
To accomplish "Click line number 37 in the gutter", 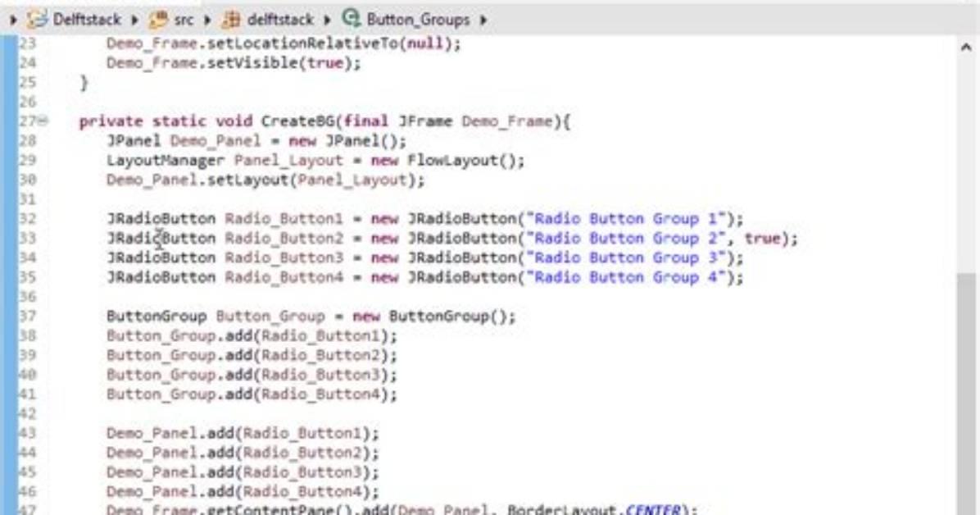I will tap(28, 316).
